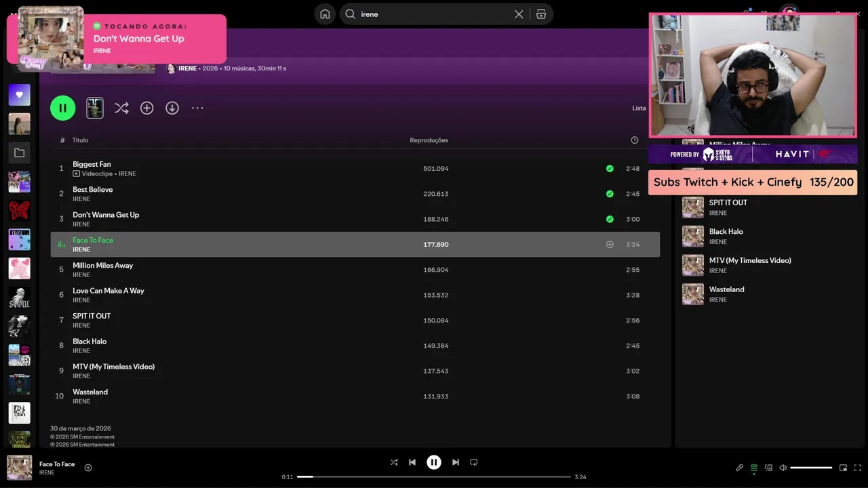Toggle the queue panel with green queue icon
This screenshot has width=868, height=488.
(754, 468)
